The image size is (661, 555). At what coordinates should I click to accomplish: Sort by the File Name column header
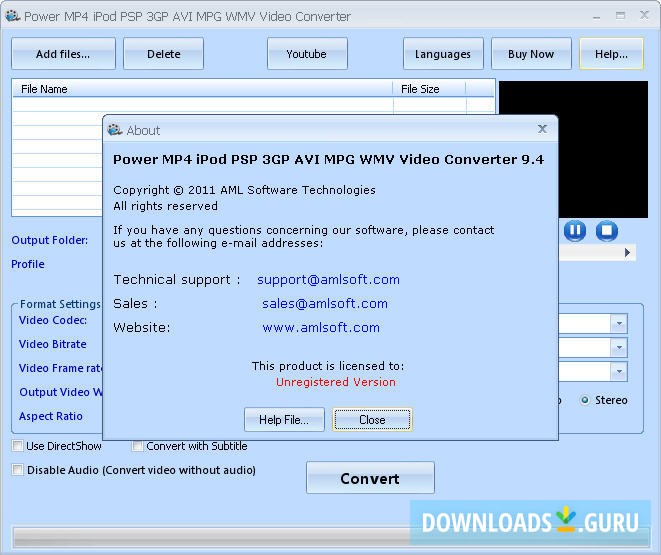pyautogui.click(x=203, y=89)
